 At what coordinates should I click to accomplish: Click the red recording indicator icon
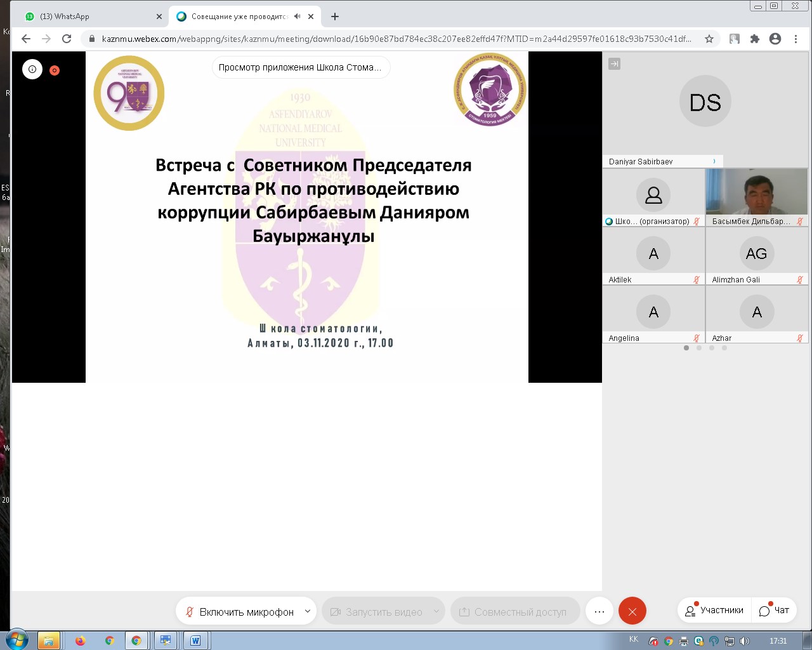click(55, 70)
